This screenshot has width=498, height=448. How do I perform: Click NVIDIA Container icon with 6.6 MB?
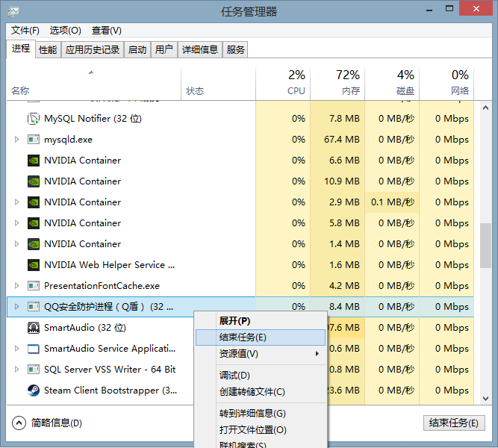34,161
